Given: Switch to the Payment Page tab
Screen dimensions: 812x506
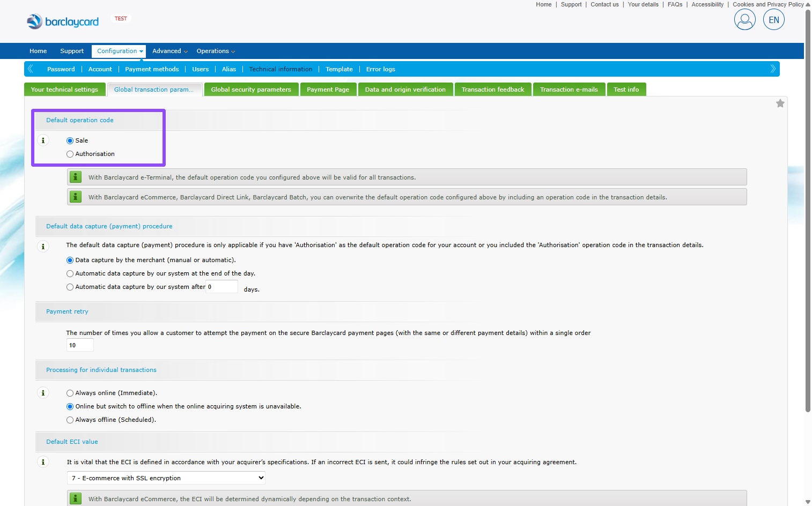Looking at the screenshot, I should [x=328, y=90].
